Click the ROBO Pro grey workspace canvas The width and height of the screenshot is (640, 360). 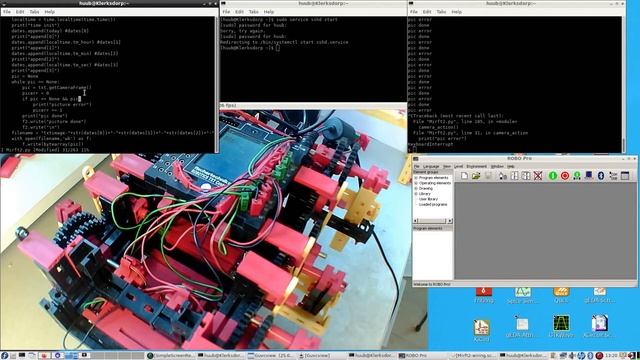[545, 231]
